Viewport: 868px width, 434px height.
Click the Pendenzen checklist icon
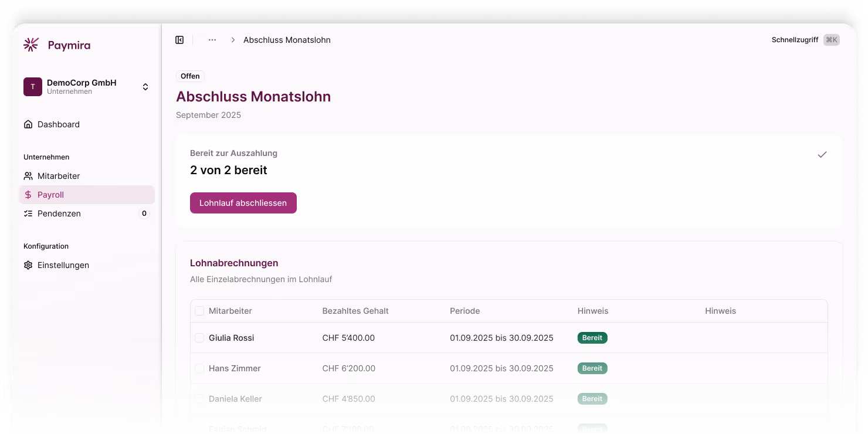[28, 213]
